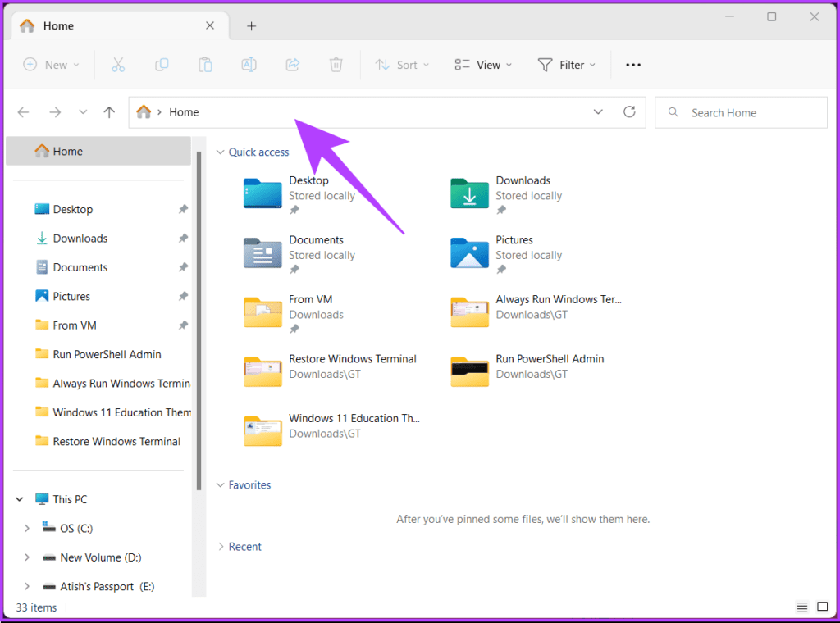
Task: Go up one level with up arrow
Action: (109, 112)
